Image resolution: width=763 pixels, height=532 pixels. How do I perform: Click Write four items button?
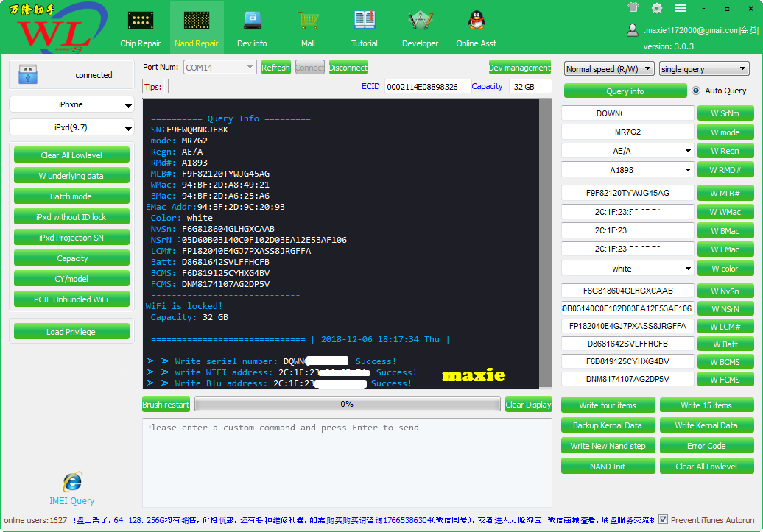click(x=608, y=405)
